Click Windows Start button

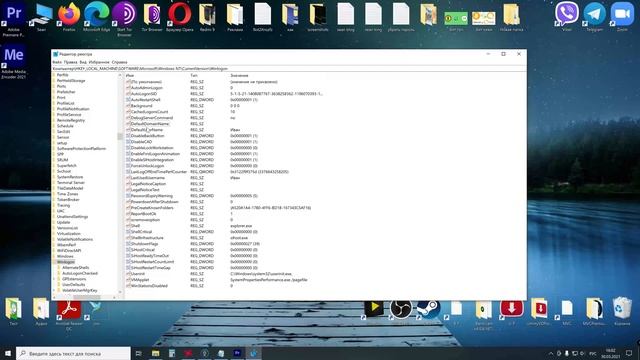[x=8, y=353]
